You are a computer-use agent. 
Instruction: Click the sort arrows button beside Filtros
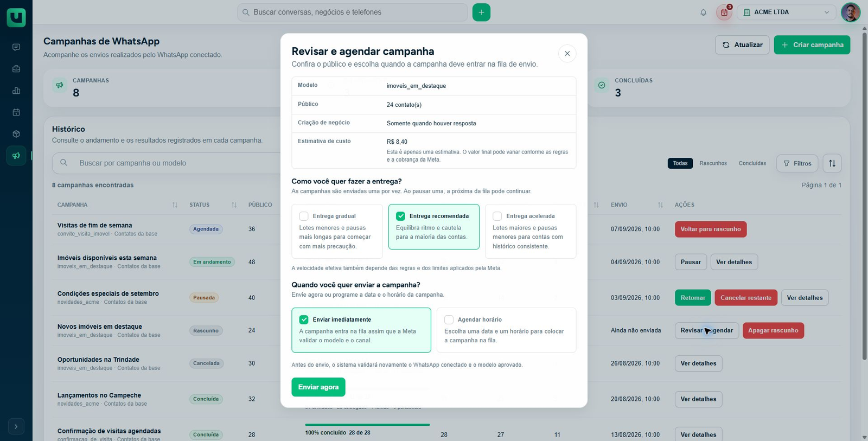pos(832,163)
